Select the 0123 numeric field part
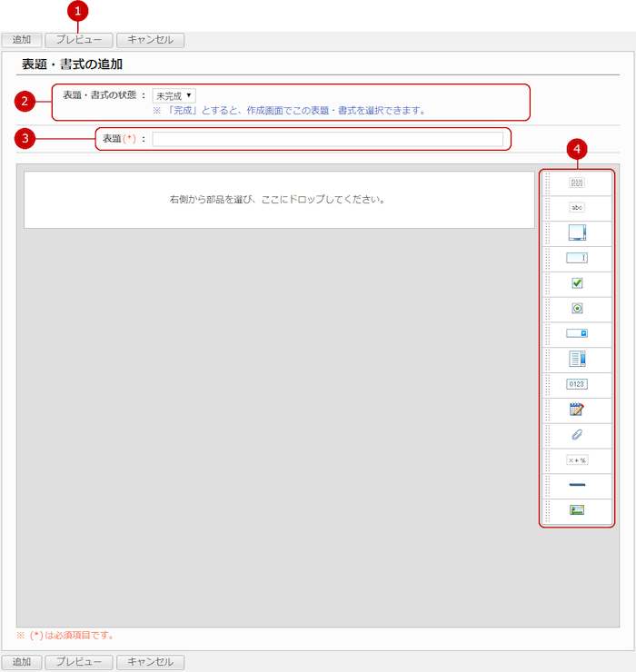The image size is (636, 672). coord(577,384)
